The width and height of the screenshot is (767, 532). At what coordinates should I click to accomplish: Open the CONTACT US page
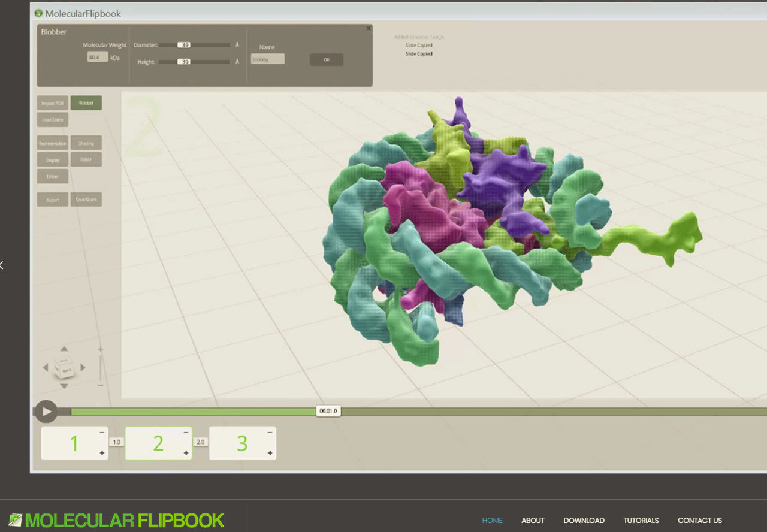click(700, 521)
